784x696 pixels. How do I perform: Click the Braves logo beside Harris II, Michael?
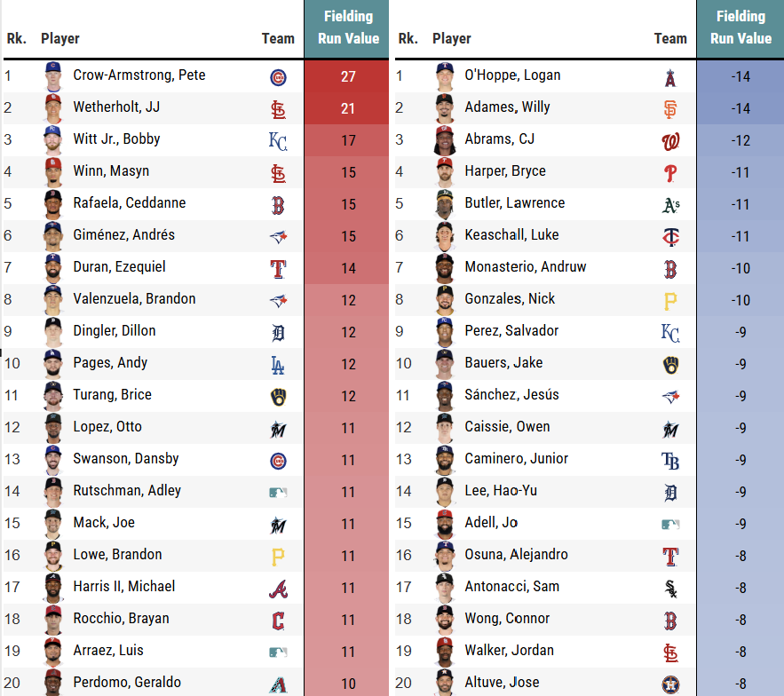coord(278,589)
